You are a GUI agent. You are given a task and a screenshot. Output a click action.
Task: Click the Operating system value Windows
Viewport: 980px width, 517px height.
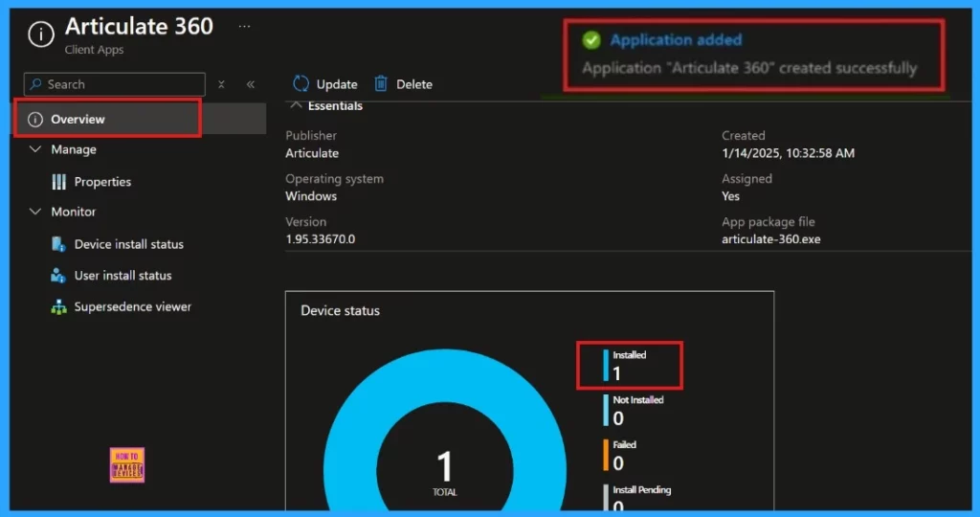point(311,196)
